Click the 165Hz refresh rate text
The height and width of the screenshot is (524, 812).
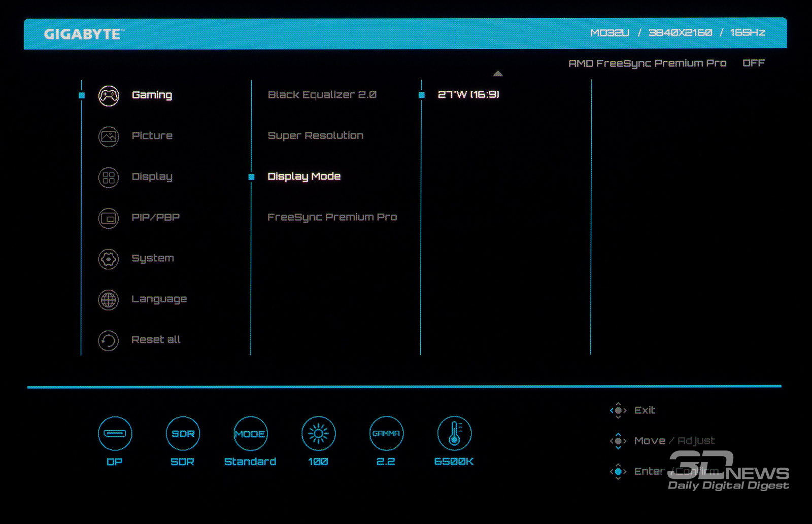pos(748,33)
